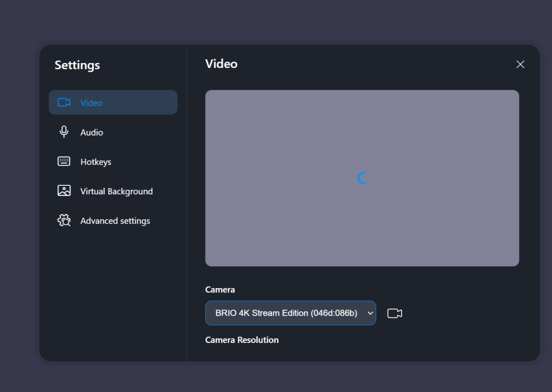Image resolution: width=552 pixels, height=392 pixels.
Task: Click the camera dropdown chevron arrow
Action: click(x=370, y=313)
